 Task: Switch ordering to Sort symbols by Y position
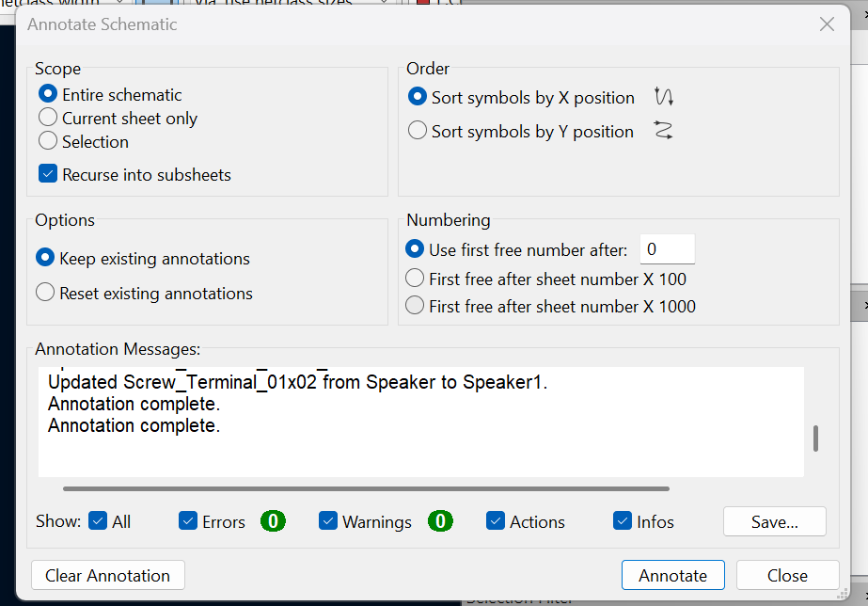pos(417,131)
